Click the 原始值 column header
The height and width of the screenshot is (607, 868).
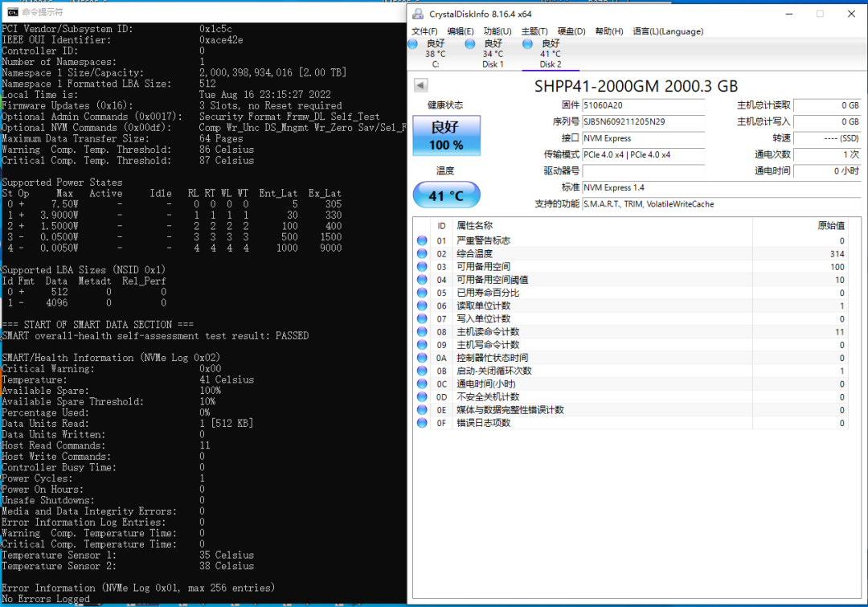pos(831,225)
